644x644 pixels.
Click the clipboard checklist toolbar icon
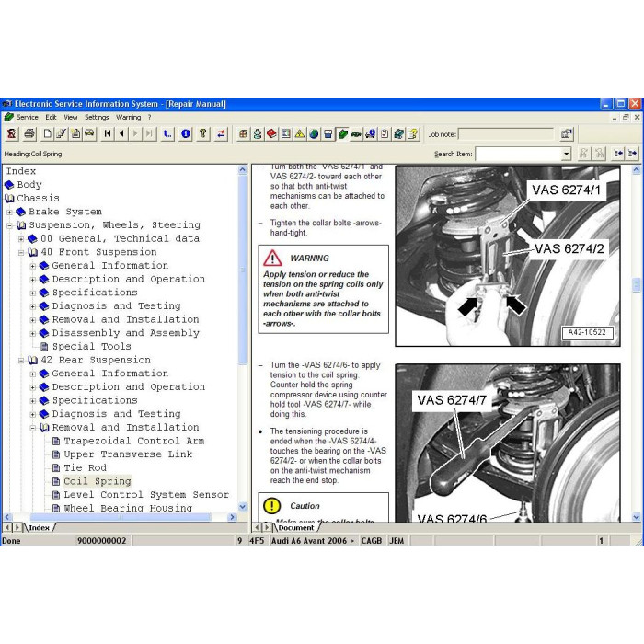385,134
